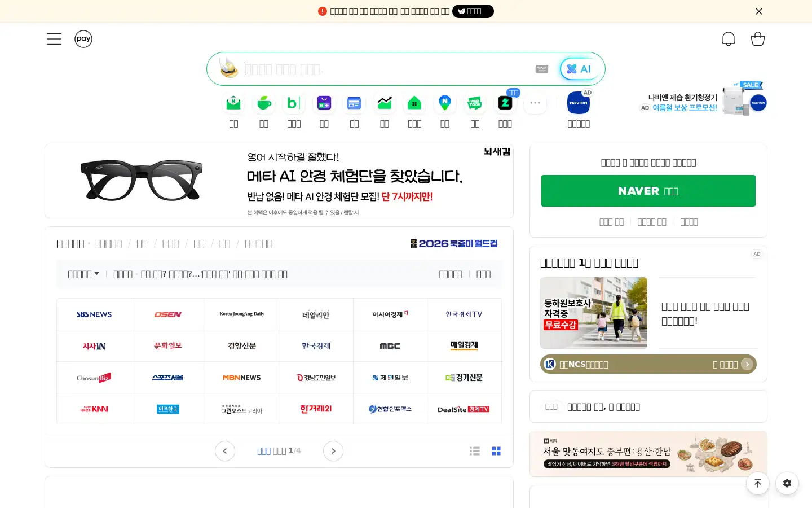812x508 pixels.
Task: Open 경남도민일보 publisher tile
Action: (x=316, y=378)
